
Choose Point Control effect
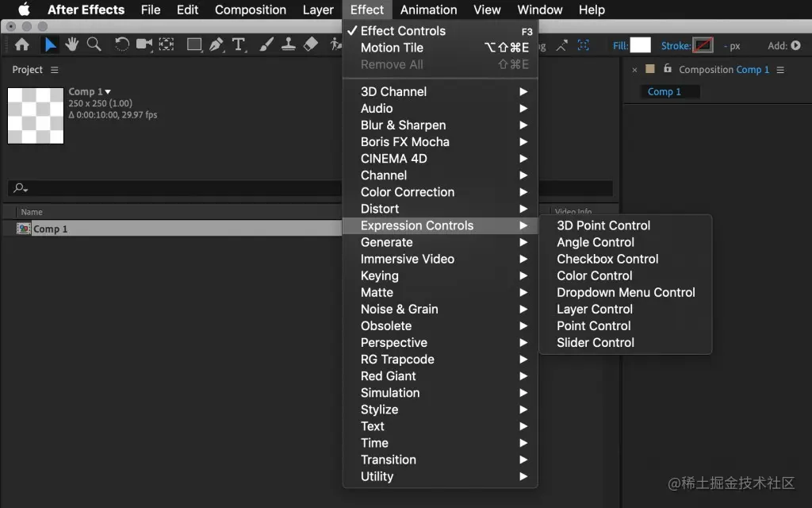pyautogui.click(x=626, y=326)
